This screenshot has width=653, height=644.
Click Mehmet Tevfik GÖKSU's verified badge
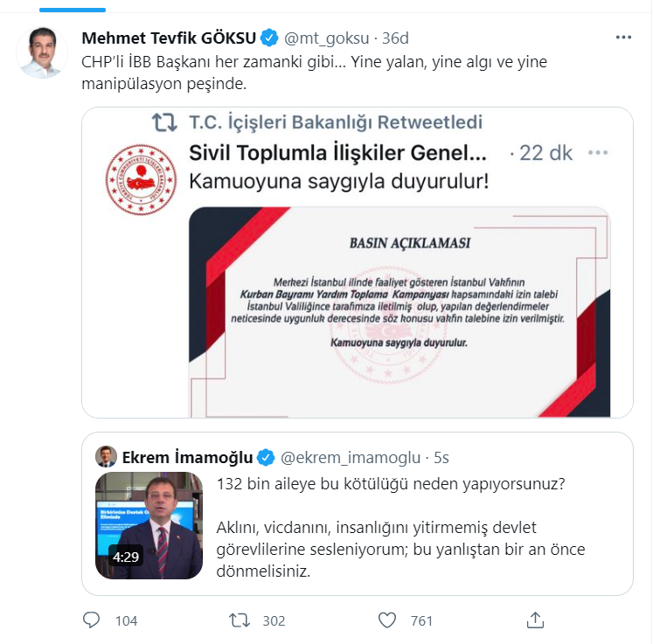[270, 38]
